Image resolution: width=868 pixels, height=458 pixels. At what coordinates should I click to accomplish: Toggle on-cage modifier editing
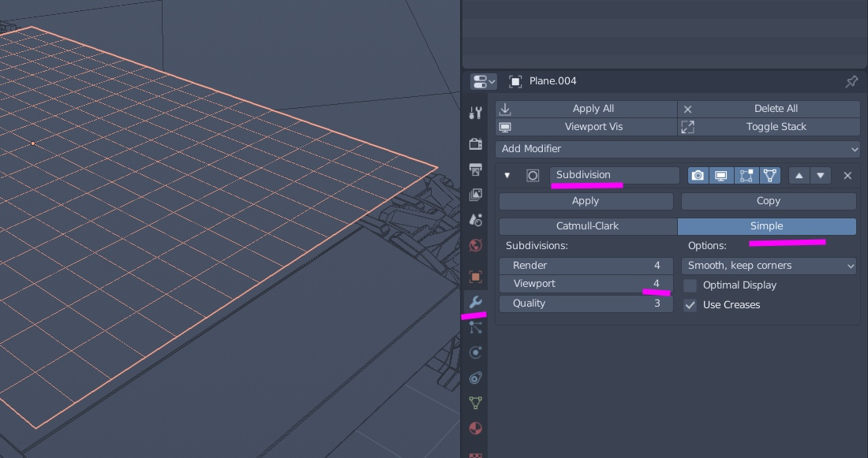click(769, 175)
